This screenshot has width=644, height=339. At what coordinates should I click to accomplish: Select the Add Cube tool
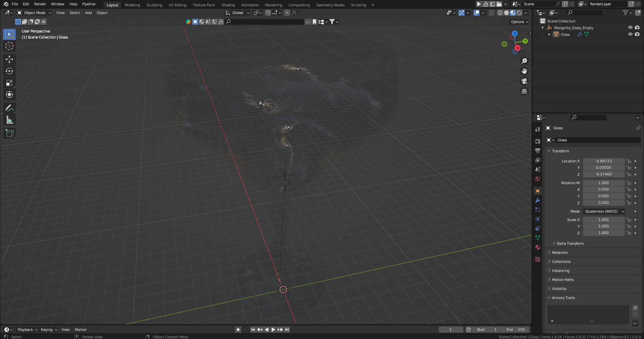(x=9, y=133)
